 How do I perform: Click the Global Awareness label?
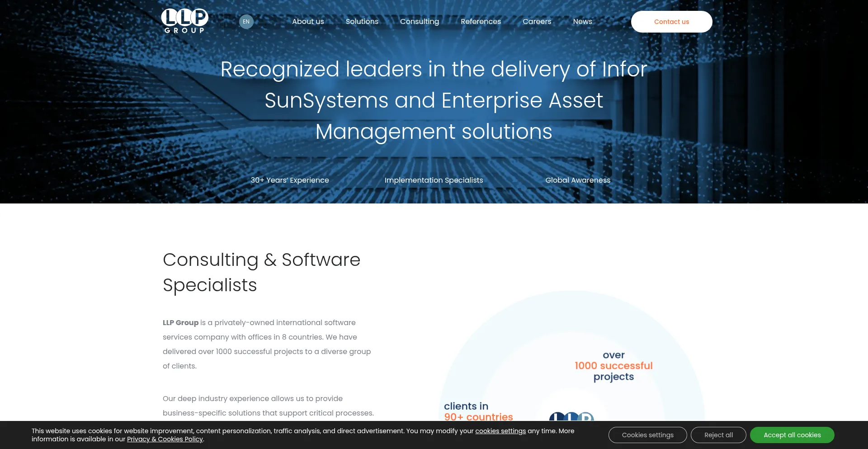point(578,180)
